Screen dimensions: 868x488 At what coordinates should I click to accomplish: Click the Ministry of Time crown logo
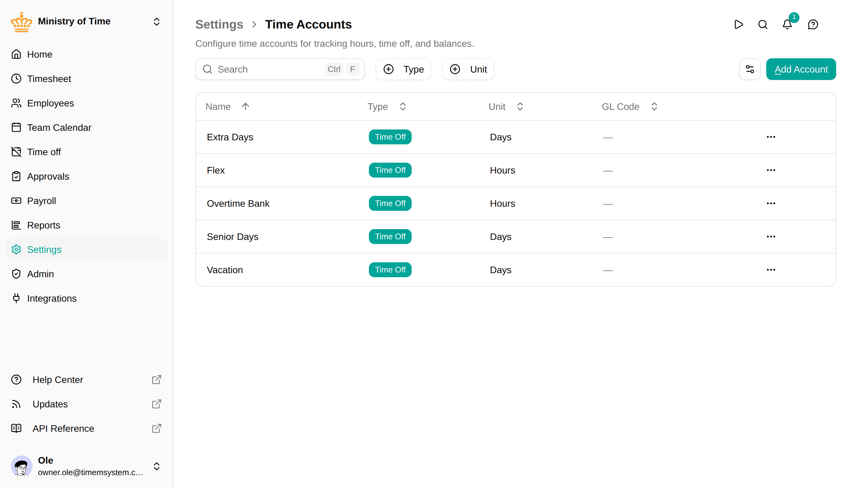pos(21,22)
